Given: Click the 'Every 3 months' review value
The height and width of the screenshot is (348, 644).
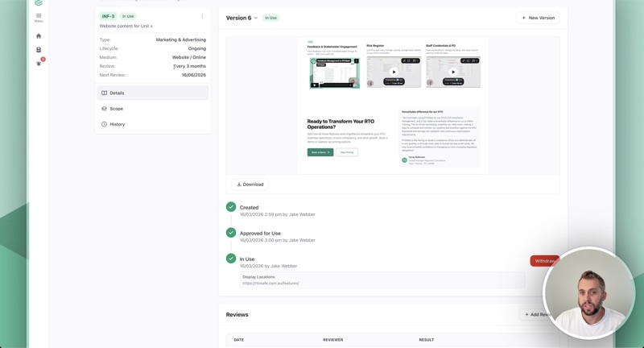Looking at the screenshot, I should 189,66.
